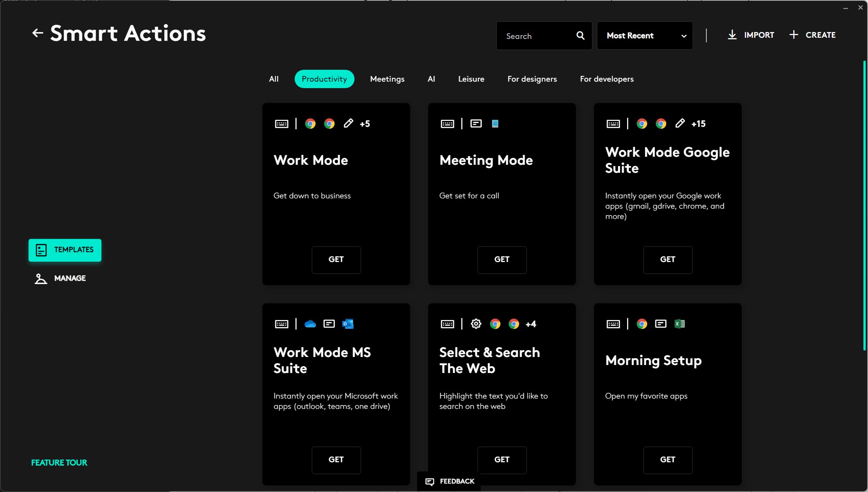Click the Outlook icon in Work Mode MS Suite
This screenshot has height=492, width=868.
pos(348,324)
